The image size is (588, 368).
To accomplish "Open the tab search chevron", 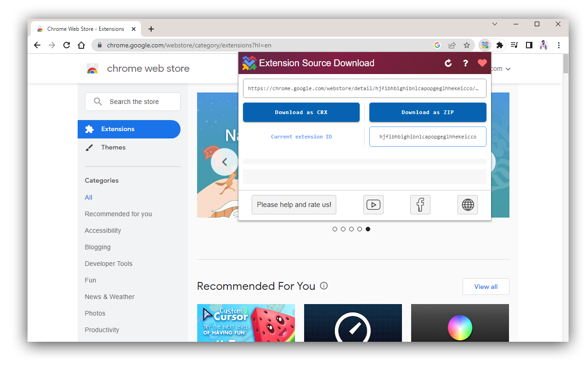I will (x=495, y=24).
